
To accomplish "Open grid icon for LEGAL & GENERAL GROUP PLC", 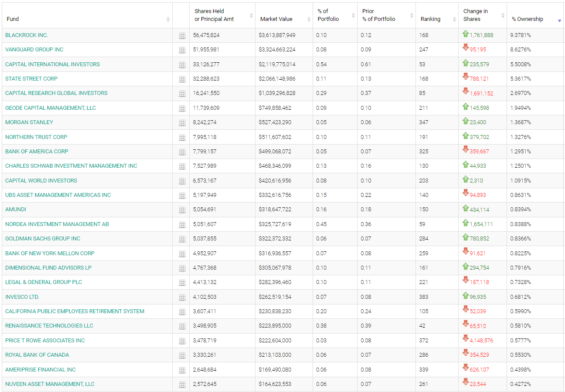I will pyautogui.click(x=182, y=283).
